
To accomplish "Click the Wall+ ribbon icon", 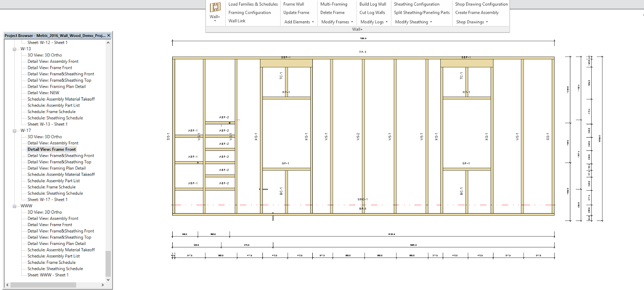I will [x=215, y=11].
